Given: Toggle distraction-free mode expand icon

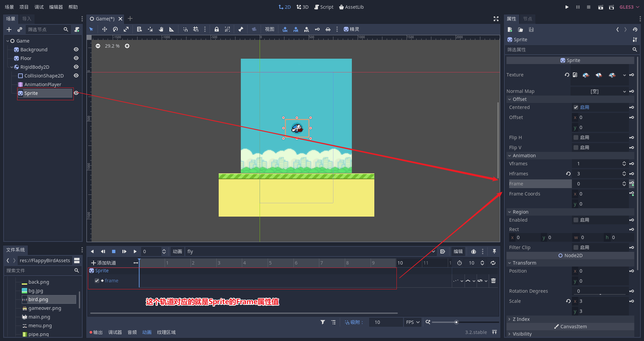Looking at the screenshot, I should click(496, 19).
